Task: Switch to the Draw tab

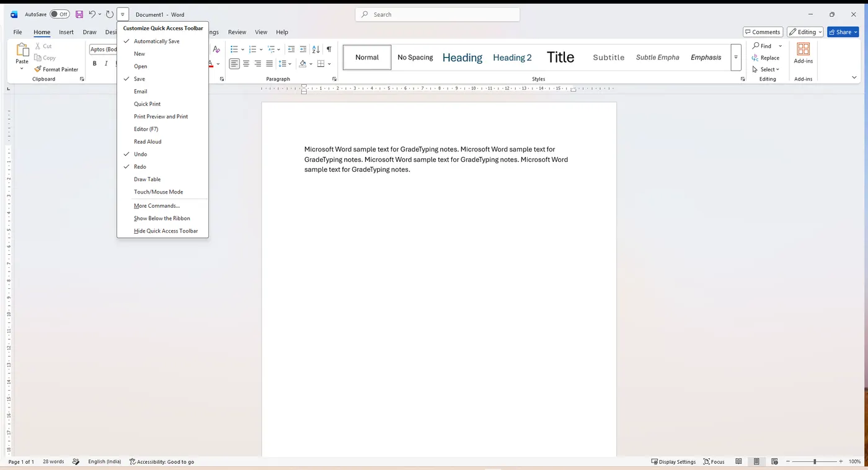Action: [x=90, y=32]
